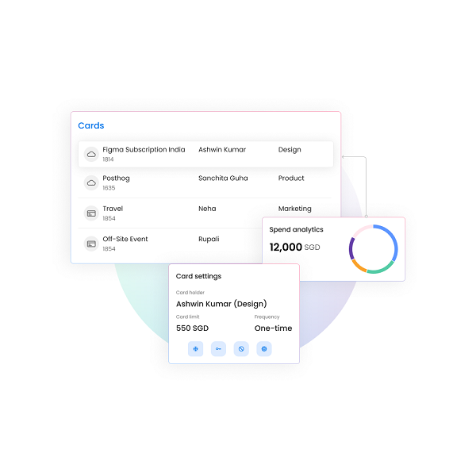Click the cloud icon next to Posthog

tap(91, 183)
